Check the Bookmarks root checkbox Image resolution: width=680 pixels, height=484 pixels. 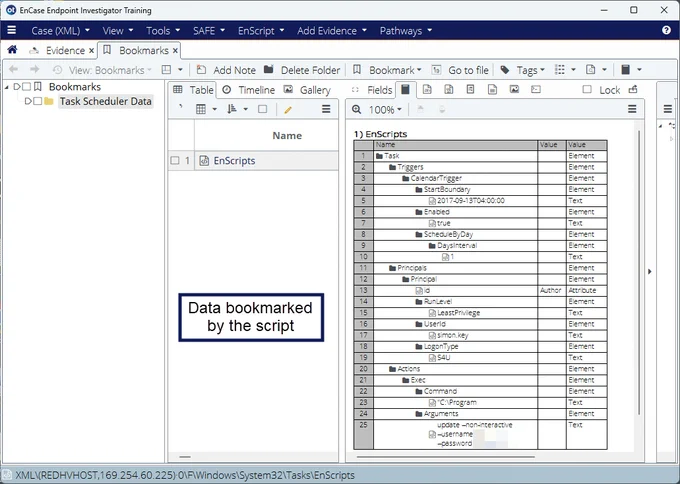[x=26, y=87]
